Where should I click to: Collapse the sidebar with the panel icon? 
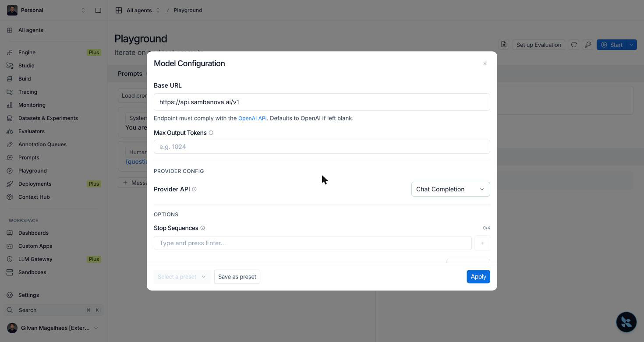(98, 10)
